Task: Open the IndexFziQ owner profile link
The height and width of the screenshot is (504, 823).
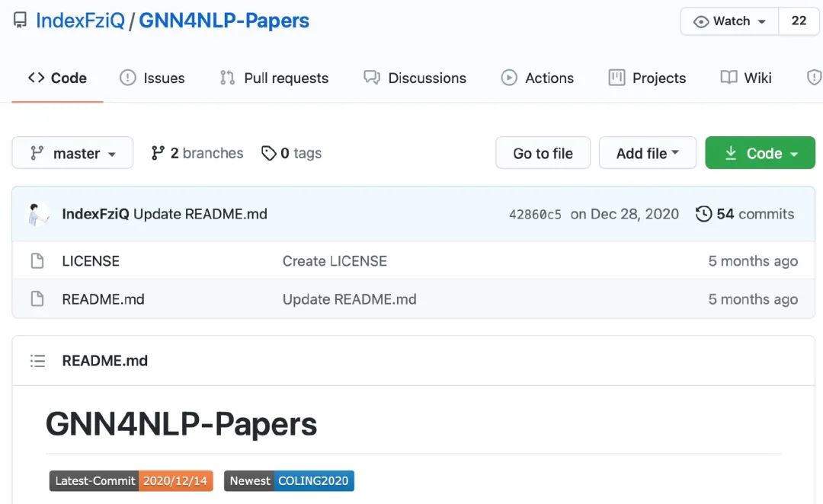Action: (80, 21)
